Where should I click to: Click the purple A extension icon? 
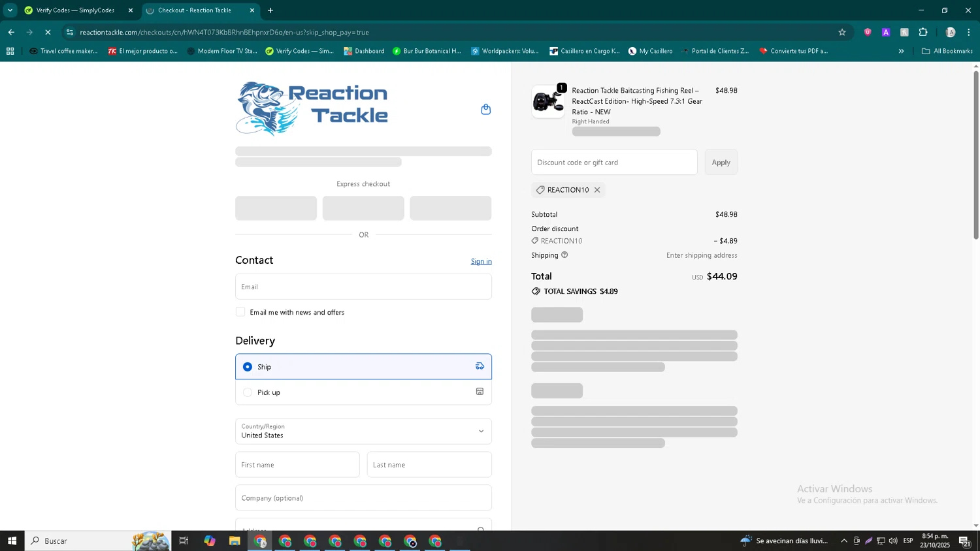coord(886,32)
